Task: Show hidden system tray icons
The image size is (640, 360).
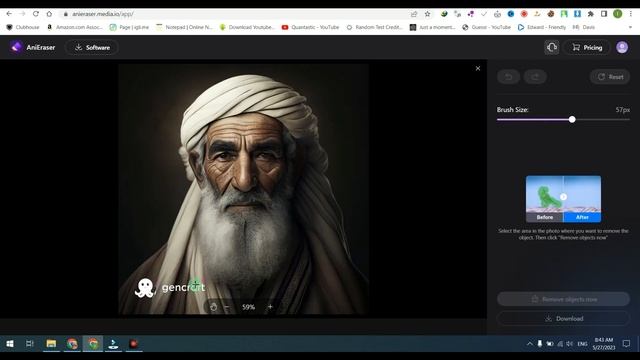Action: pyautogui.click(x=529, y=344)
